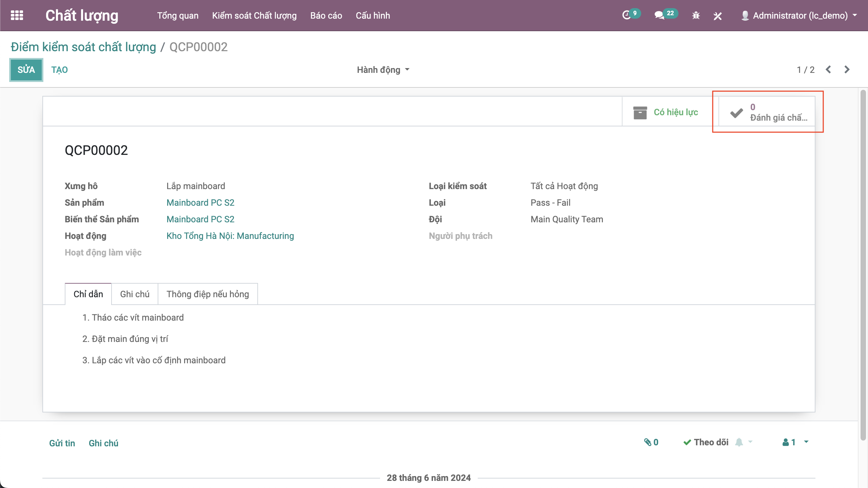The width and height of the screenshot is (868, 488).
Task: Open the Mainboard PC S2 product link
Action: click(x=200, y=203)
